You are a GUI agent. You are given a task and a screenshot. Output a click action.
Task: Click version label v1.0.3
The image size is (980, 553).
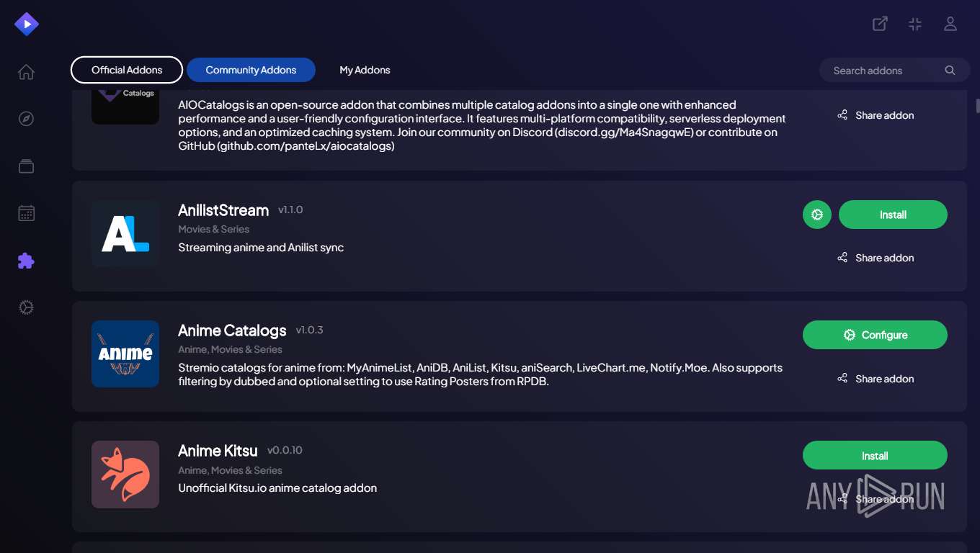coord(309,331)
